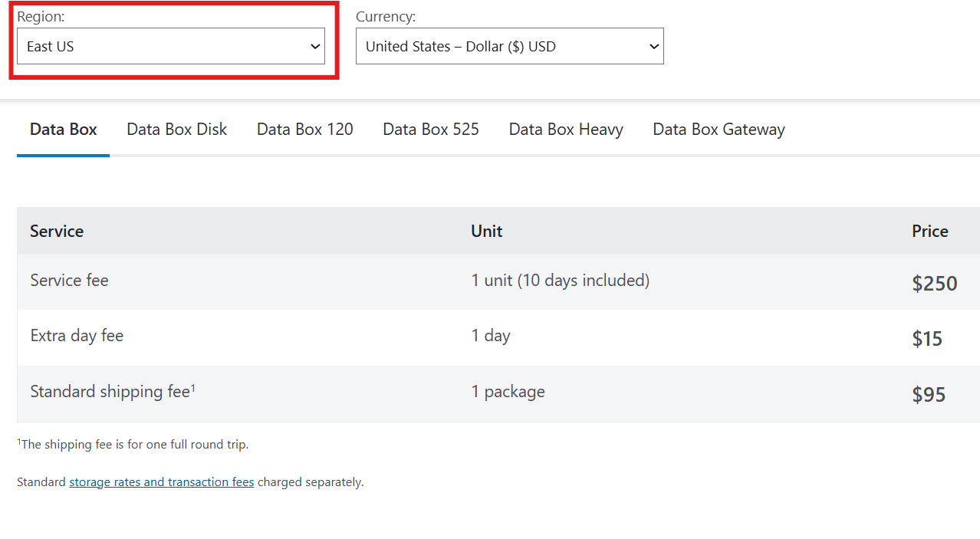Click the $15 price value

point(927,339)
